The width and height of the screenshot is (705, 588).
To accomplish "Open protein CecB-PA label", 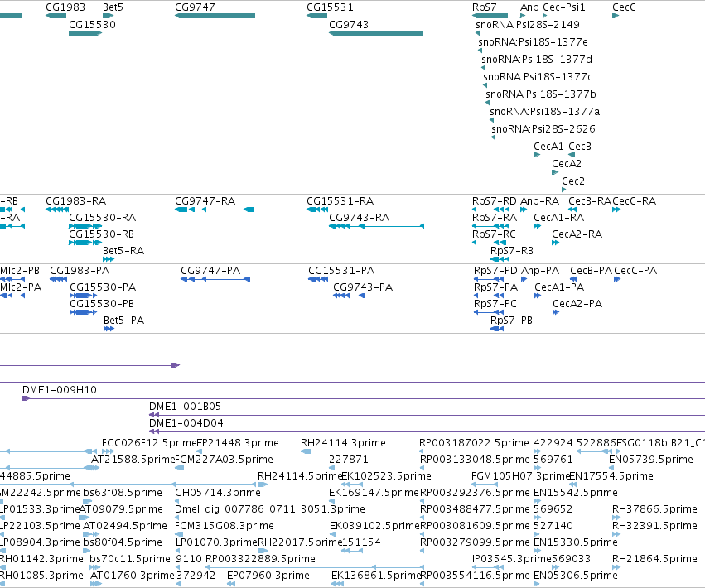I will (592, 271).
